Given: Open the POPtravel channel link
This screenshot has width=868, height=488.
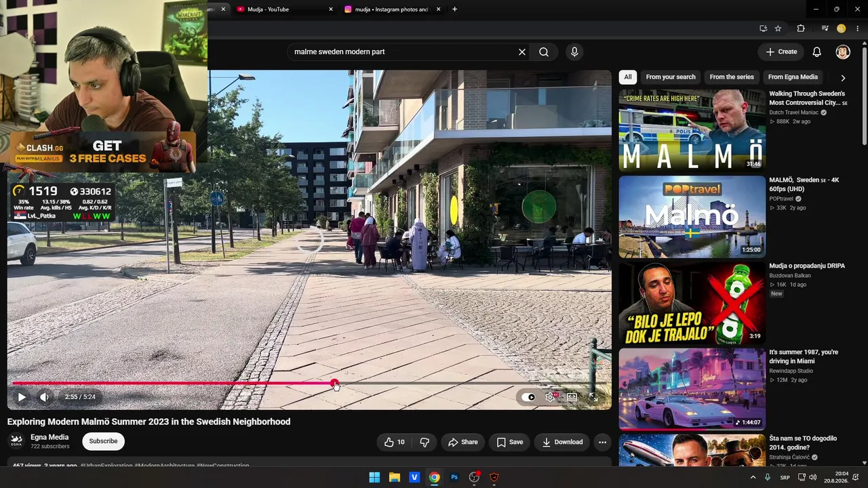Looking at the screenshot, I should click(x=781, y=199).
